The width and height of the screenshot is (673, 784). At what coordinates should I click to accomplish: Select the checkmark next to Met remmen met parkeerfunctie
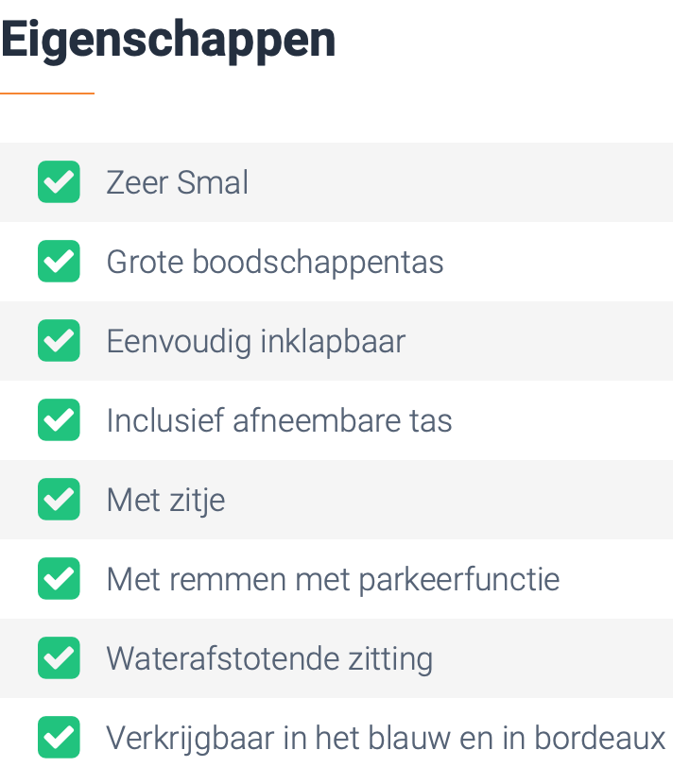point(59,578)
